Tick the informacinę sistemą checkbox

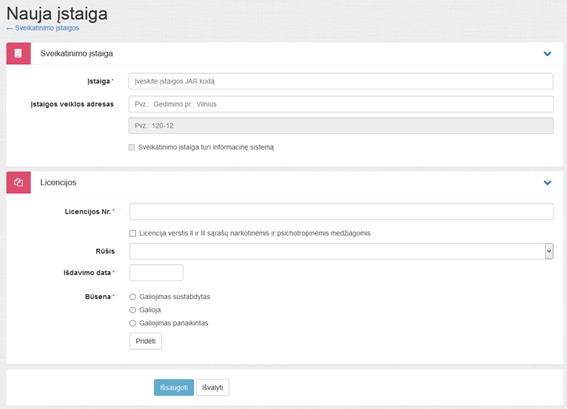pos(132,147)
